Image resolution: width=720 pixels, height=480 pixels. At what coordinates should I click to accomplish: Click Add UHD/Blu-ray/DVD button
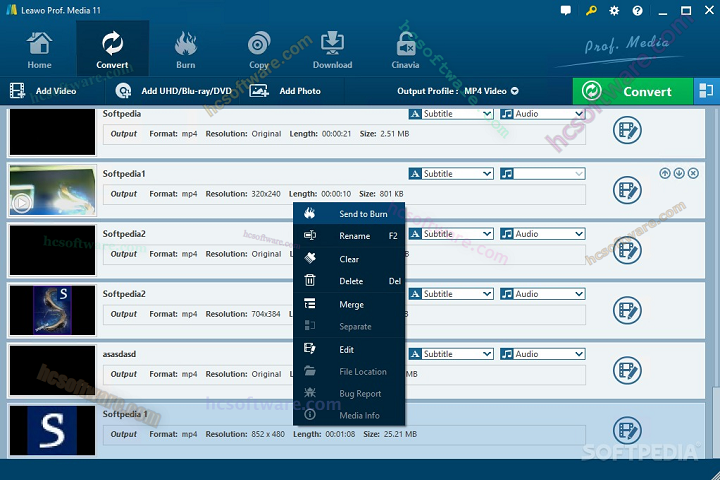pyautogui.click(x=173, y=91)
